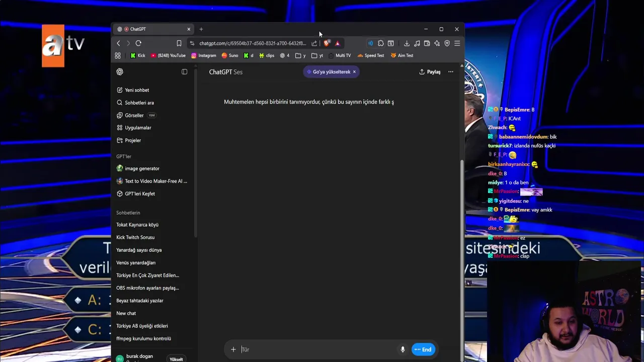The height and width of the screenshot is (362, 644).
Task: Open Multi TV bookmark
Action: [x=339, y=55]
